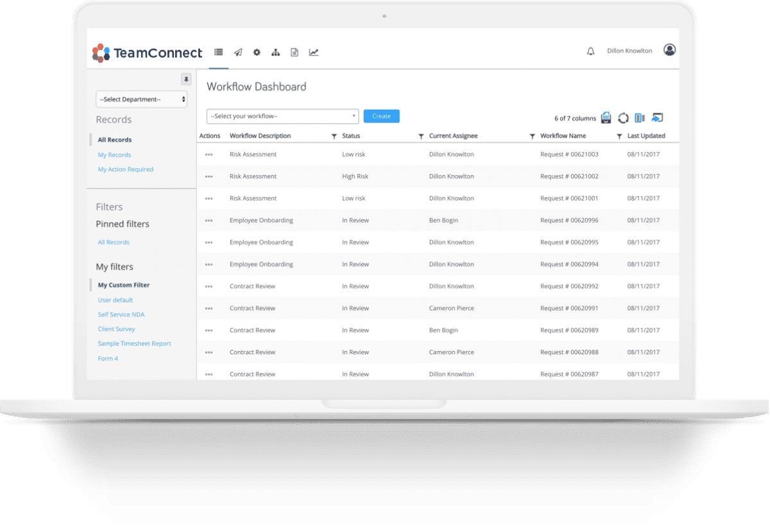
Task: Click the Create button
Action: tap(381, 116)
